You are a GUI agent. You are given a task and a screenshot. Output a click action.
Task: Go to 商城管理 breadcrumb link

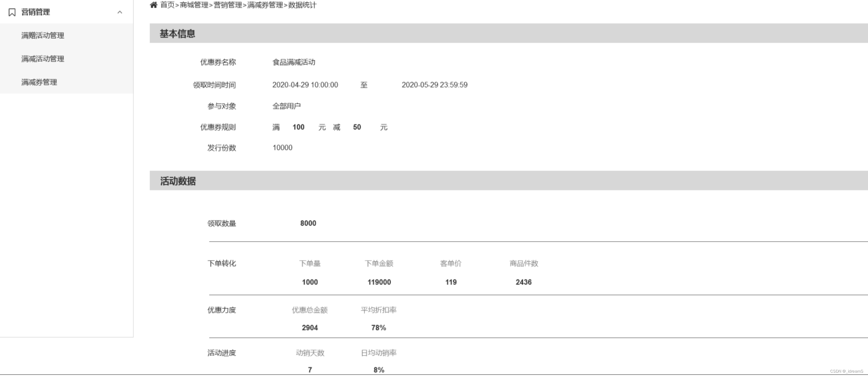click(x=194, y=5)
